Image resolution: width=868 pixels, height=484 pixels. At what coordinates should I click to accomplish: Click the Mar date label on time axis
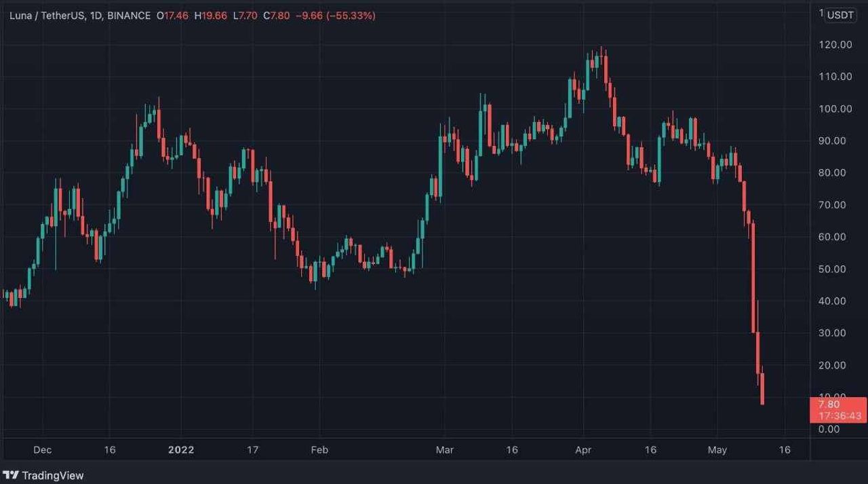point(444,450)
